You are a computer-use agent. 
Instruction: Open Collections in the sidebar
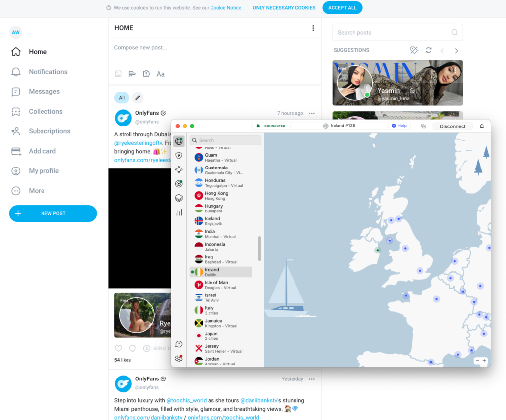37,111
